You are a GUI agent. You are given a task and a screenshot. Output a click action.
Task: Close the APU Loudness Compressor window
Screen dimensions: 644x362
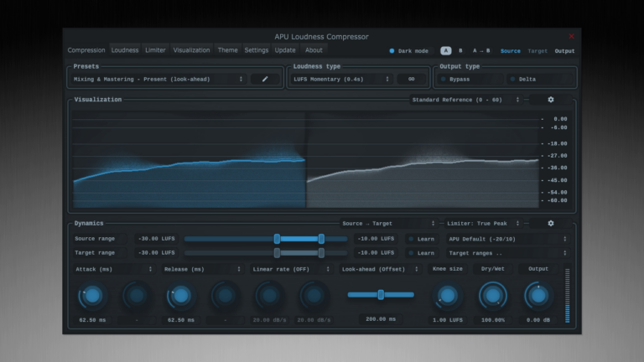tap(571, 36)
